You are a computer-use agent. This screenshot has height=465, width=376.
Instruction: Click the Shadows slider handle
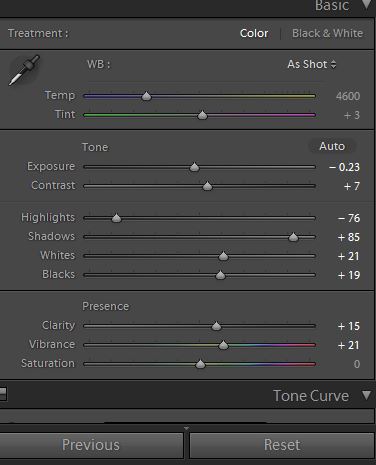pyautogui.click(x=293, y=237)
